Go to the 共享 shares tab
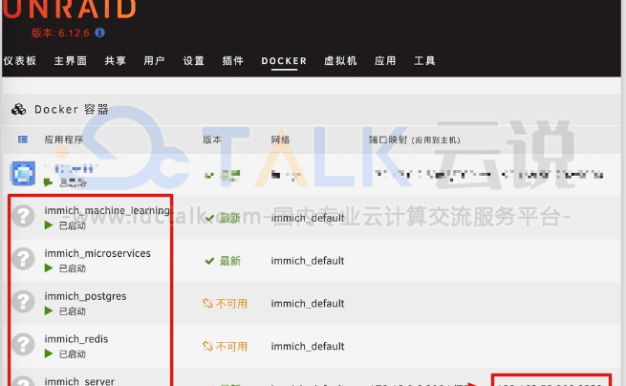This screenshot has width=626, height=386. click(115, 61)
